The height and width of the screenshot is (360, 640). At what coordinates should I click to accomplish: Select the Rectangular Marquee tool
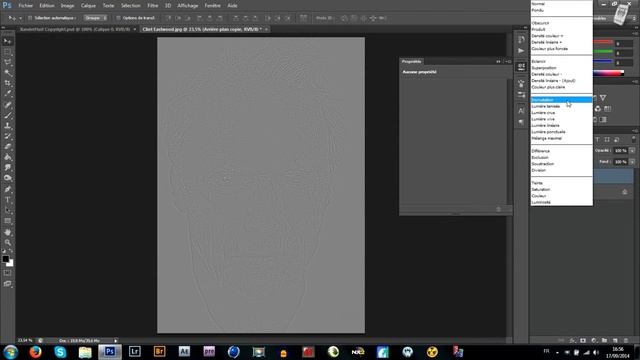7,52
